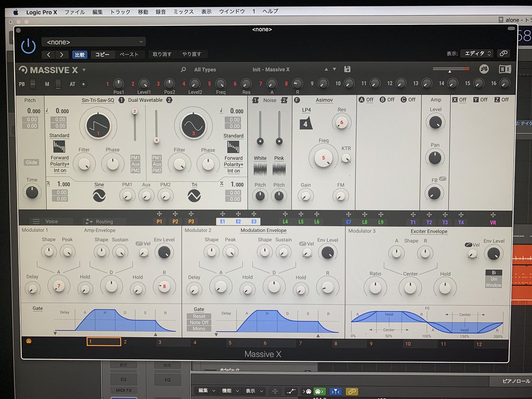The width and height of the screenshot is (532, 399).
Task: Click the ペースト button
Action: [x=129, y=55]
